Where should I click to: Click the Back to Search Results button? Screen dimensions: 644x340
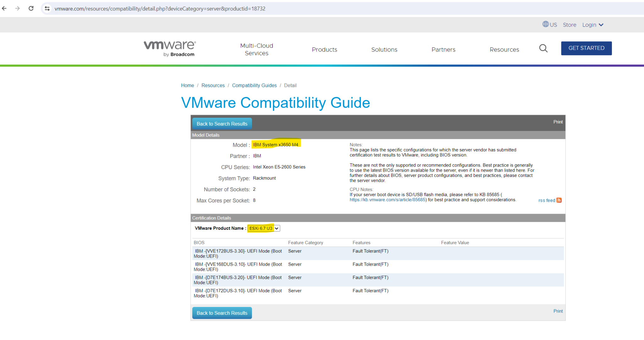click(222, 123)
